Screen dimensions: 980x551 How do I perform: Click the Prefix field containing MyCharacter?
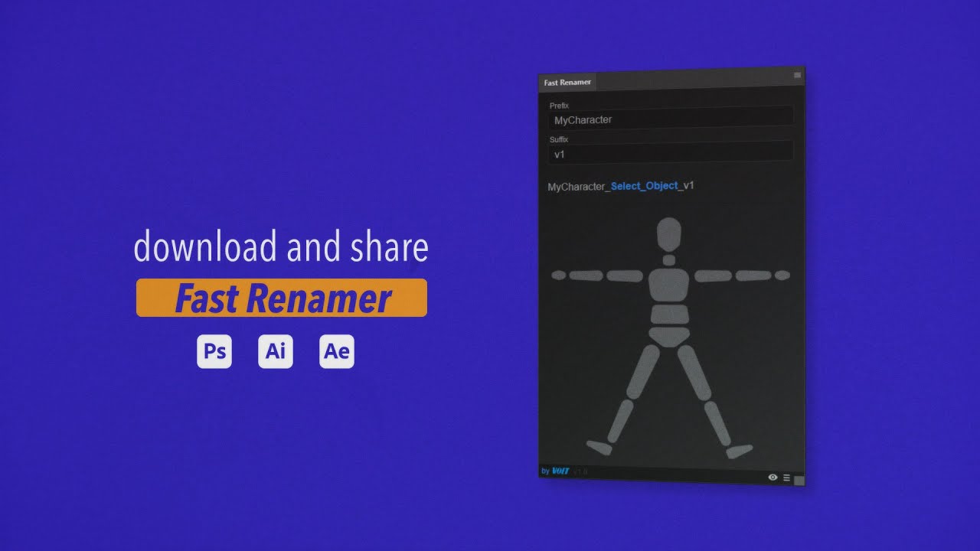pos(671,119)
